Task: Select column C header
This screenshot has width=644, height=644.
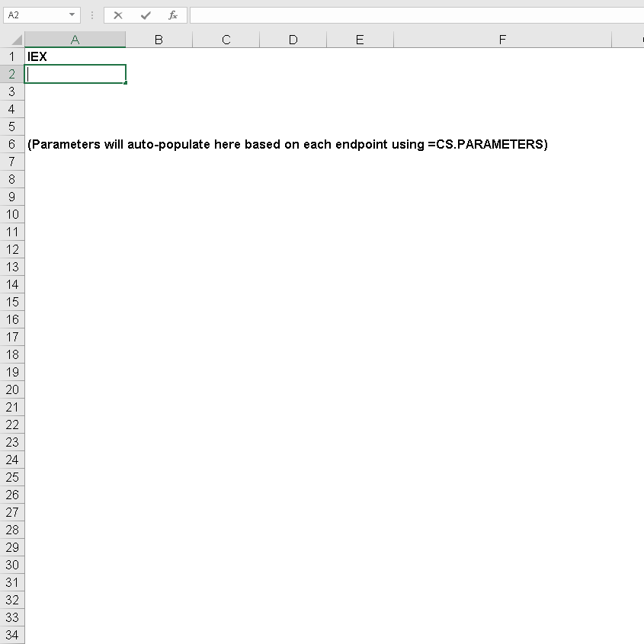Action: click(x=226, y=39)
